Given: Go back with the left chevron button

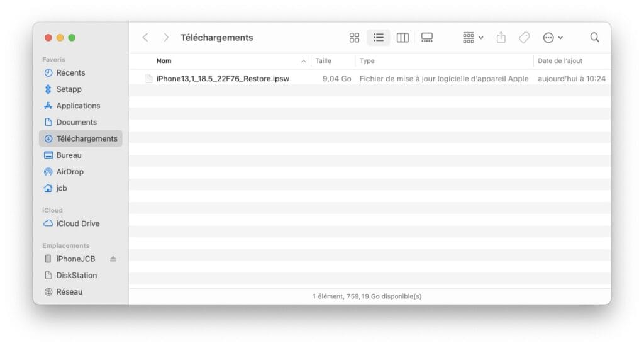Looking at the screenshot, I should (145, 38).
